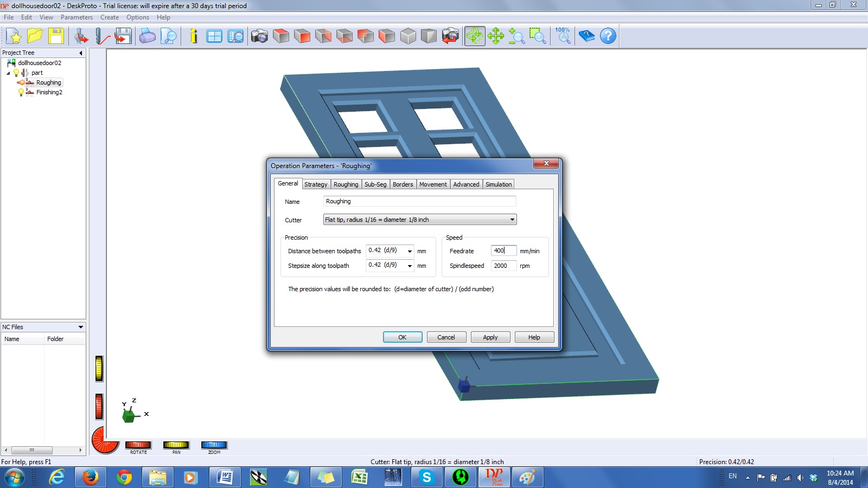The width and height of the screenshot is (868, 488).
Task: Click the Apply button
Action: pyautogui.click(x=490, y=337)
